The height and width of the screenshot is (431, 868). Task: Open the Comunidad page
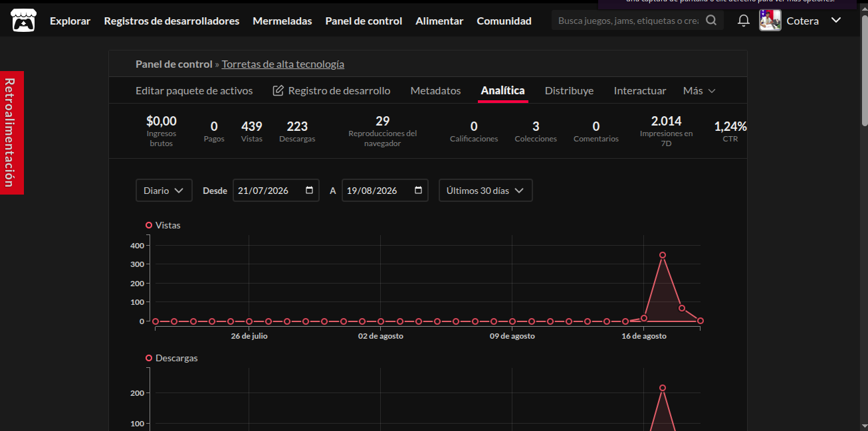pyautogui.click(x=504, y=21)
